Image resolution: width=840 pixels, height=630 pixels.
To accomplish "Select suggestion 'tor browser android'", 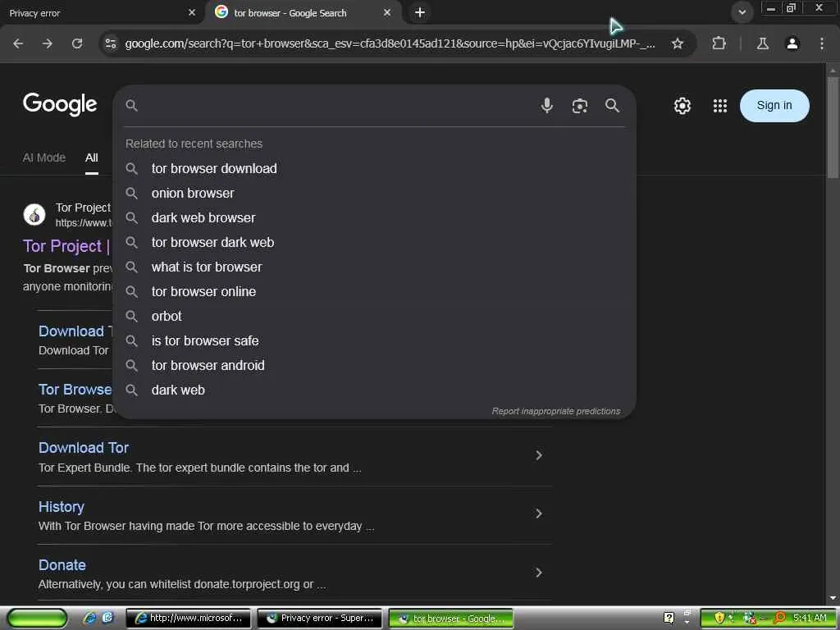I will point(374,365).
